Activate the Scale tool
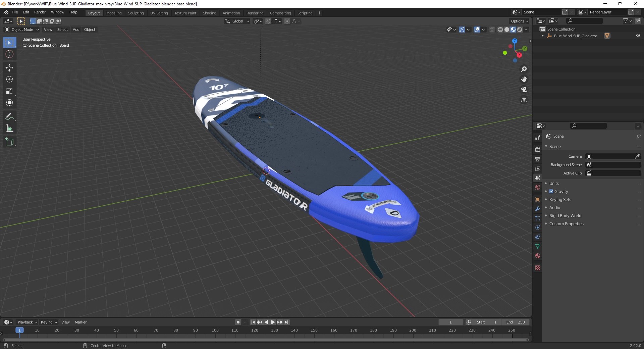Viewport: 644px width, 349px height. click(x=9, y=91)
